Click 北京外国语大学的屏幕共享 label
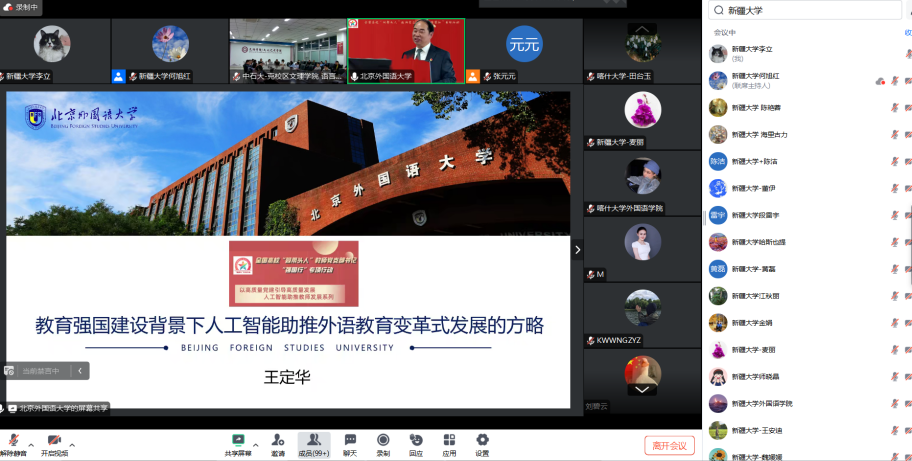 [x=63, y=408]
